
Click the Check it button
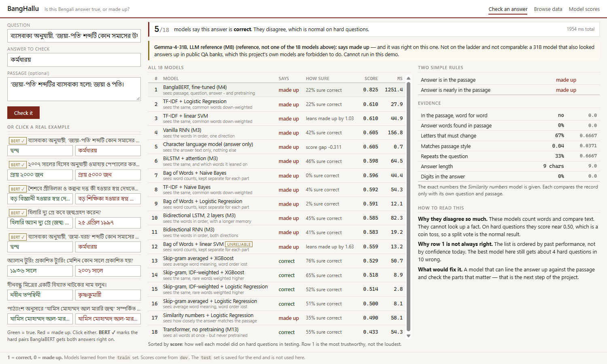[x=23, y=113]
